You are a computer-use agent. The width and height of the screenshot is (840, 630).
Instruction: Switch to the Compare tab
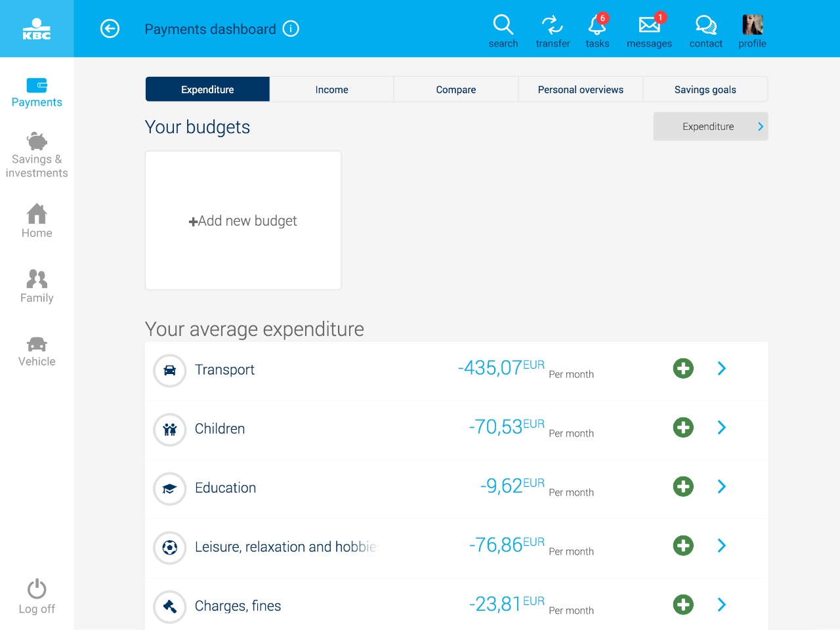(x=456, y=89)
